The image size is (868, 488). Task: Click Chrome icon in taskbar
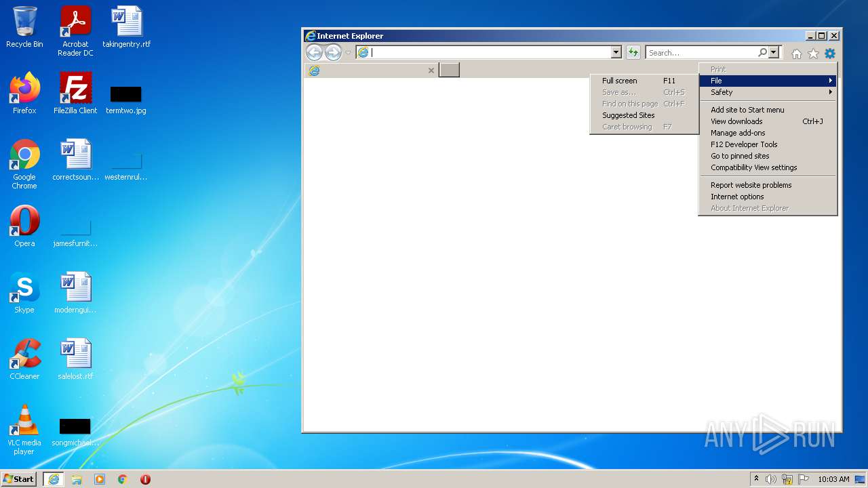[122, 479]
